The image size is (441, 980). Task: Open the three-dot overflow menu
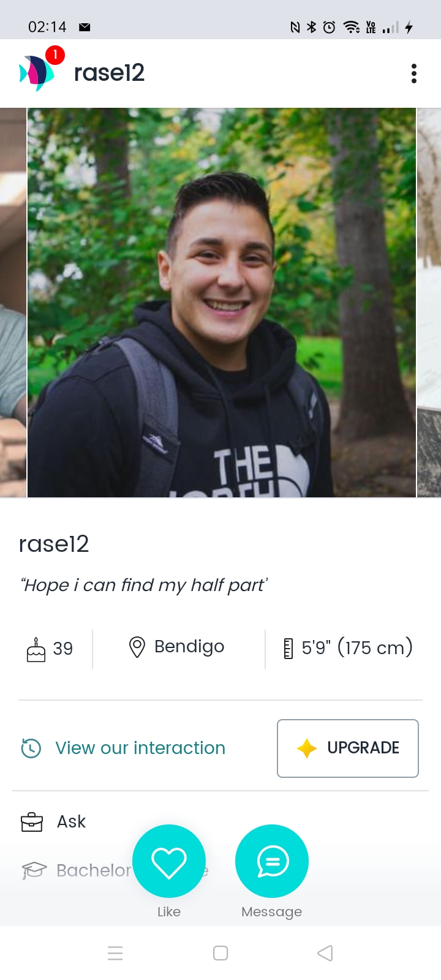click(414, 73)
